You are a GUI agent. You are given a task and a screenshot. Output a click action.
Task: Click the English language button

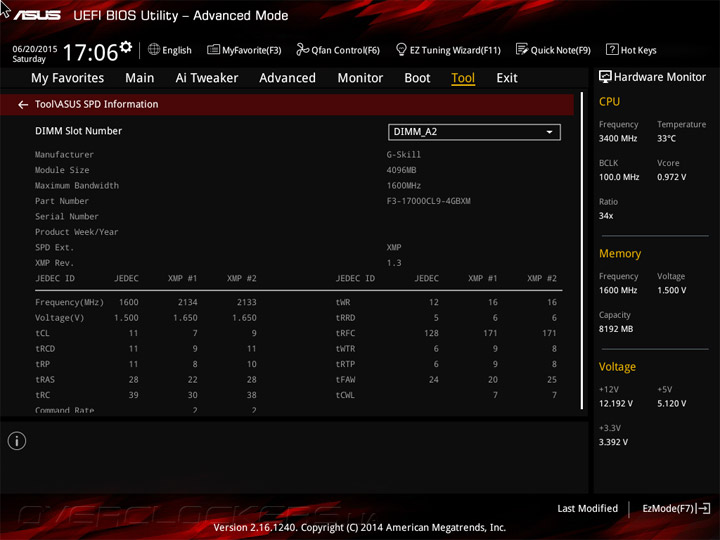click(169, 50)
